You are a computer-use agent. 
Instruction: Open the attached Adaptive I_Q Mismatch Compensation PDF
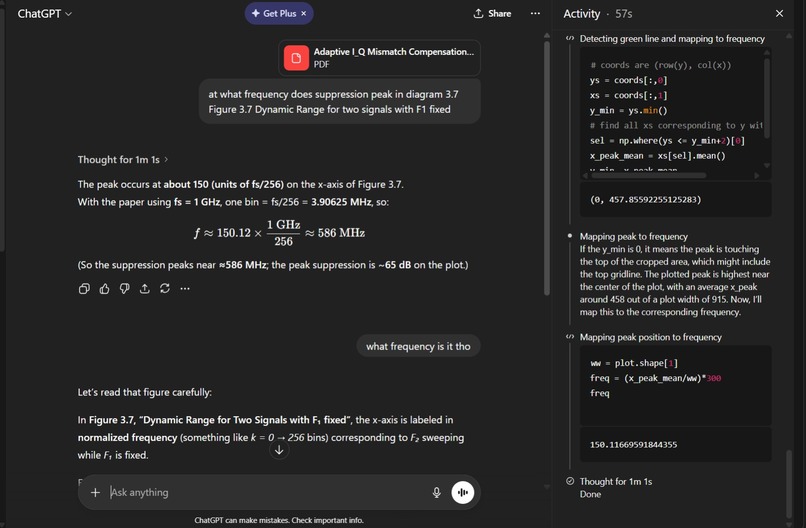coord(379,58)
